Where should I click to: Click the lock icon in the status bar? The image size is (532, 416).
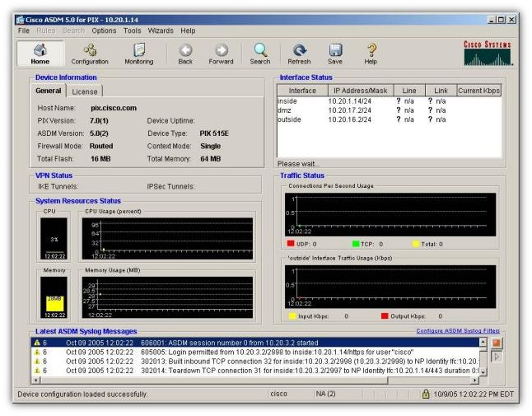[x=426, y=395]
